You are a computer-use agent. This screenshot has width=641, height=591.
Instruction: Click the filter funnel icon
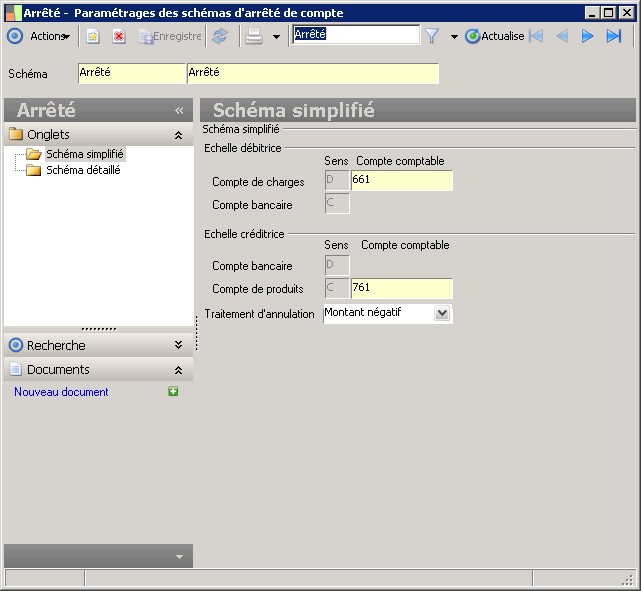(x=432, y=36)
